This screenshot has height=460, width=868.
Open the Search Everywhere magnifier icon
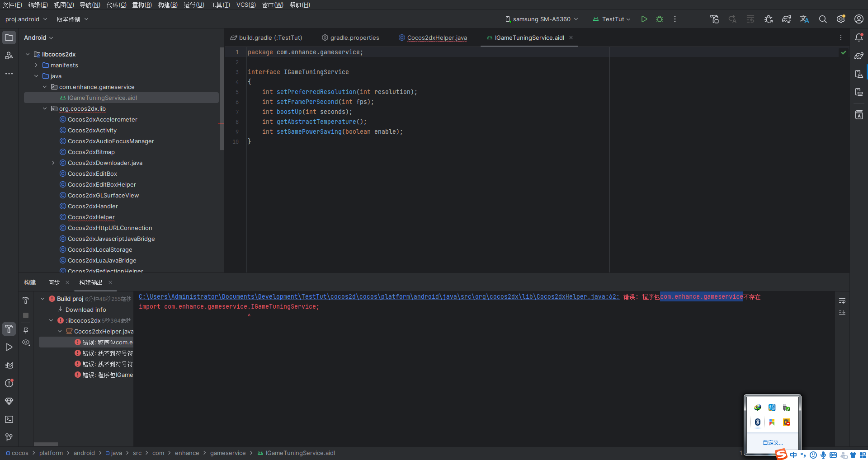click(823, 19)
